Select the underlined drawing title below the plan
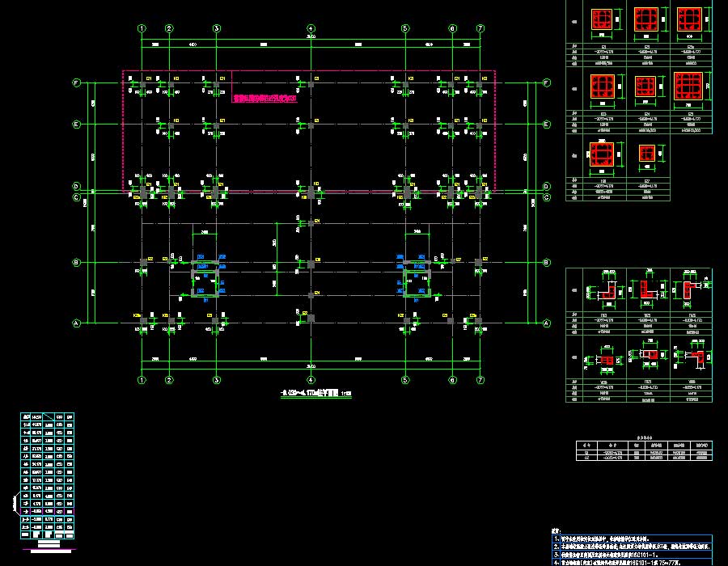Viewport: 728px width, 566px height. pos(315,394)
